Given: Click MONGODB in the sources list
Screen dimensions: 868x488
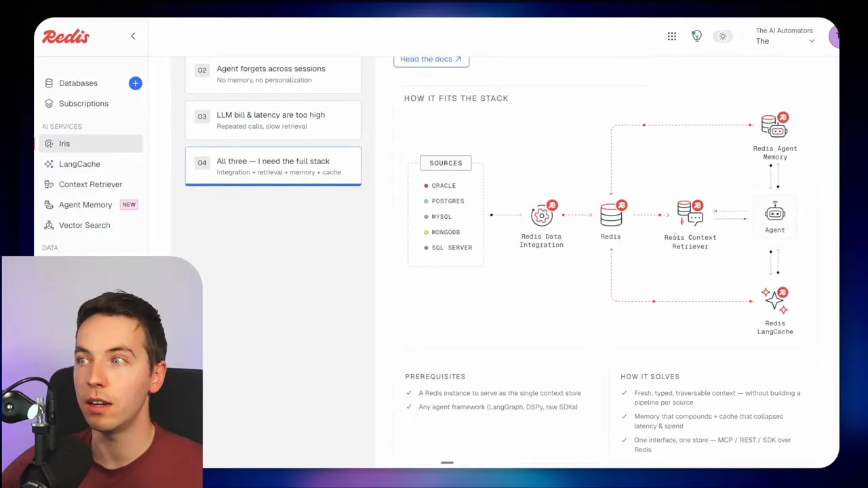Looking at the screenshot, I should tap(446, 232).
